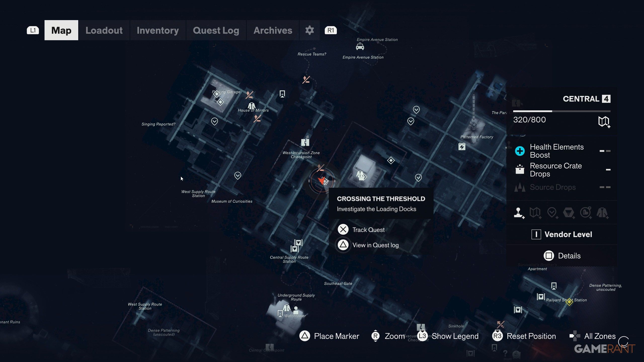Click the CENTRAL 4 zone header
Screen dimensions: 644x362
pos(587,99)
